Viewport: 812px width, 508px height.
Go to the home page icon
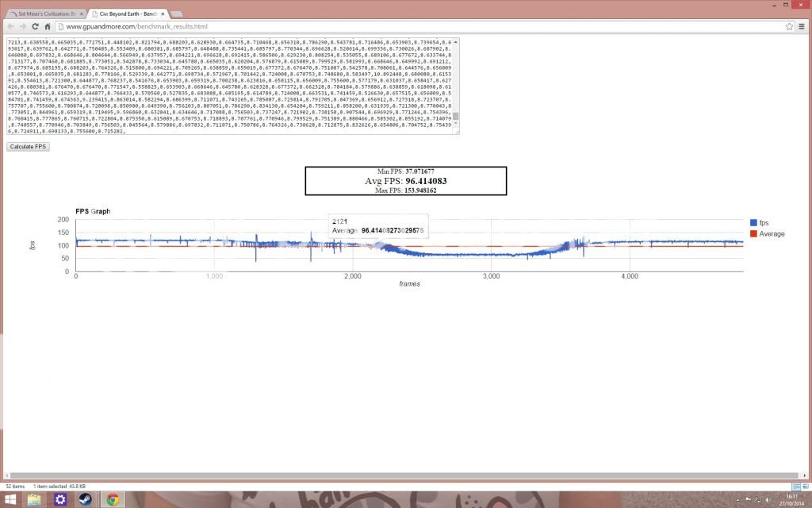[x=48, y=26]
